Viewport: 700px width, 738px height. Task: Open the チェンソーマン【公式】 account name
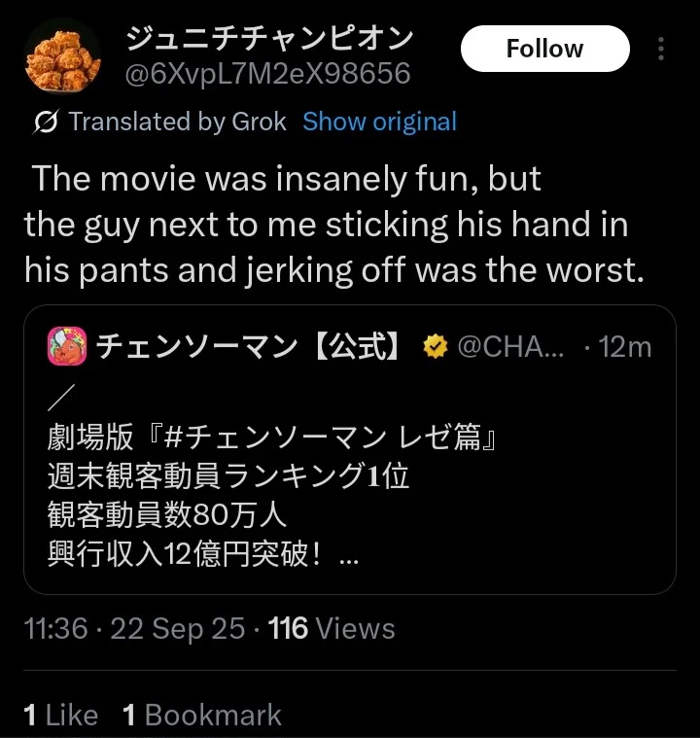point(249,347)
